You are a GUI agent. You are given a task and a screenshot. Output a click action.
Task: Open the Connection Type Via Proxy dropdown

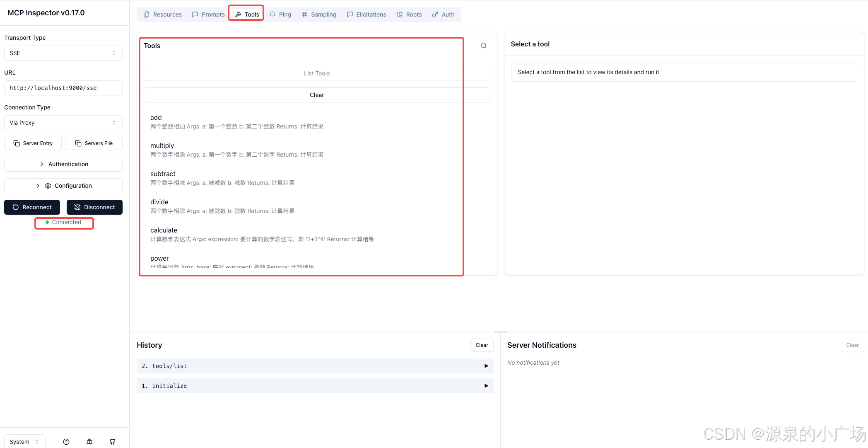click(x=63, y=123)
